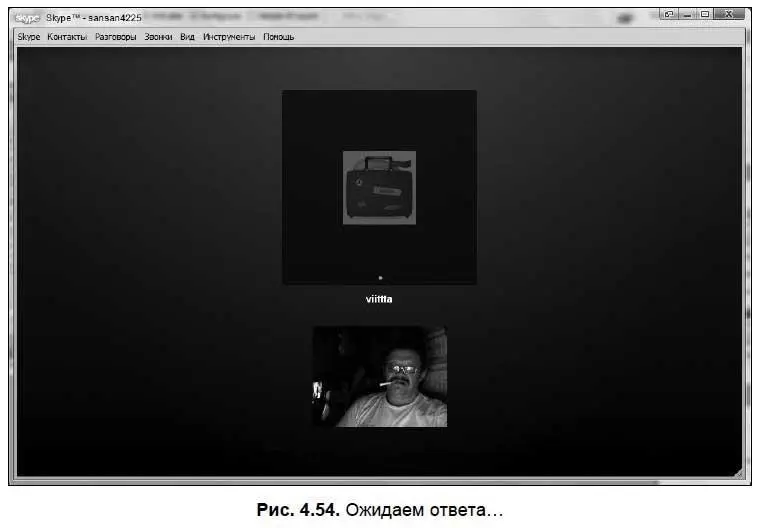This screenshot has height=528, width=761.
Task: Click the viittta contact name label
Action: [379, 298]
